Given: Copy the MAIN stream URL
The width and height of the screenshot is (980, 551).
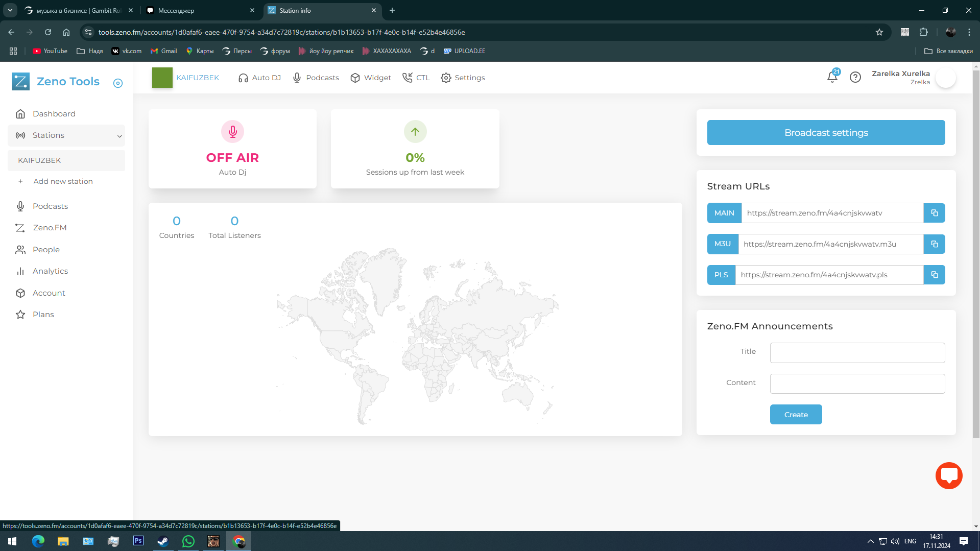Looking at the screenshot, I should point(934,213).
